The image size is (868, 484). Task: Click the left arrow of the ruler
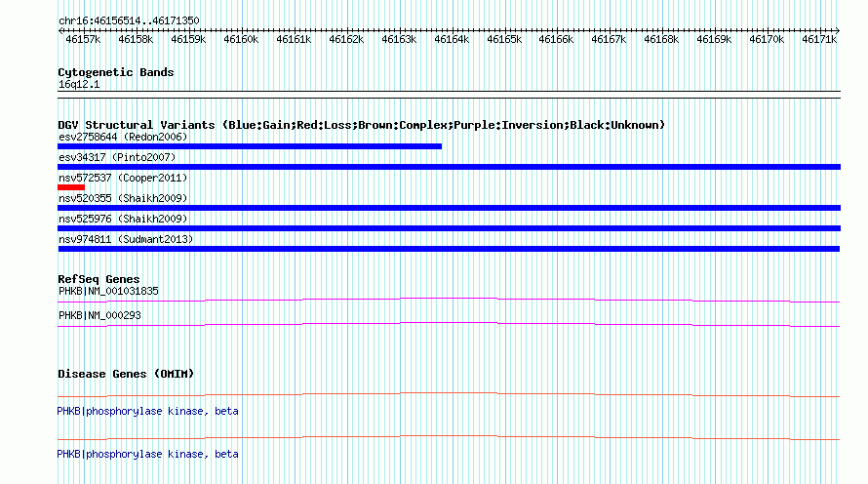[60, 30]
